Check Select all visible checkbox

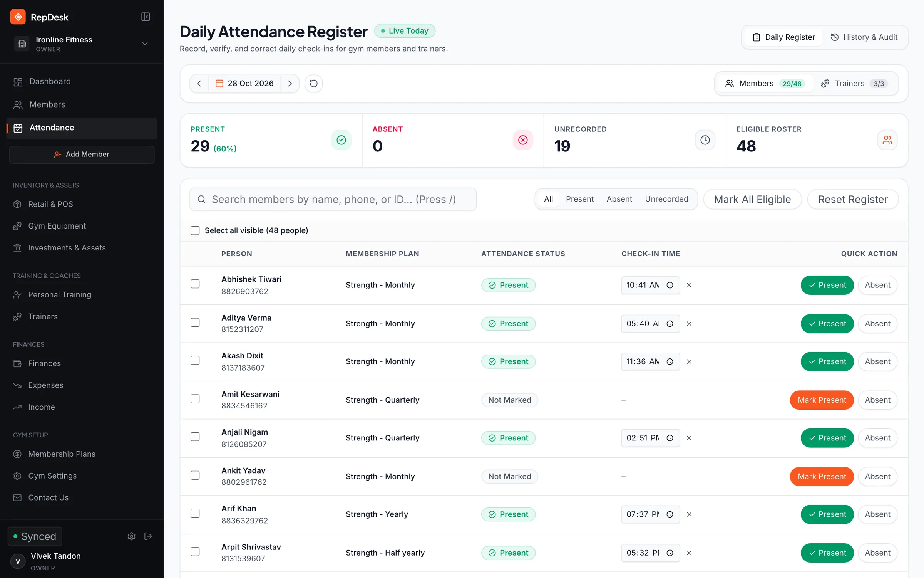(x=195, y=230)
